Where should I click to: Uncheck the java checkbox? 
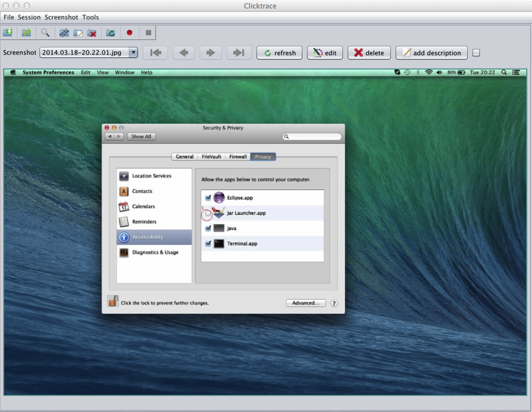(x=208, y=228)
